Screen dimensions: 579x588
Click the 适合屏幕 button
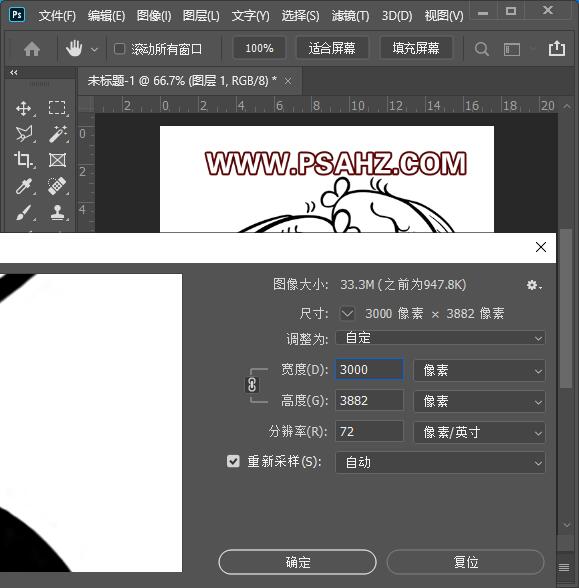332,48
